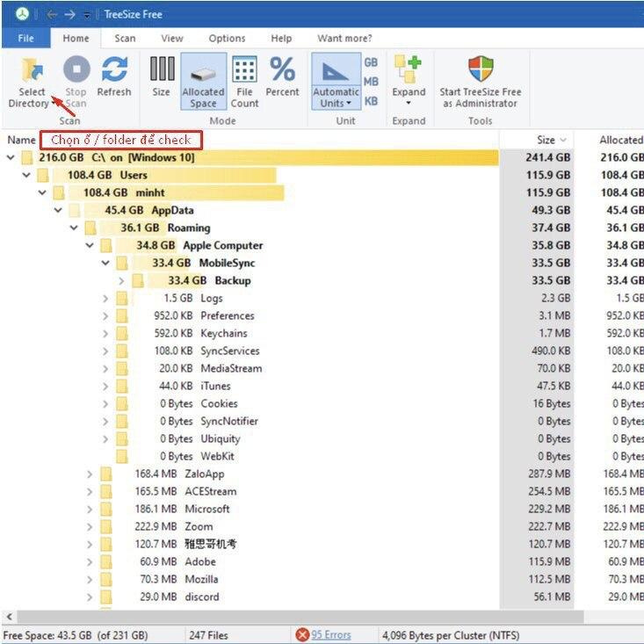Collapse the Users folder node

click(x=26, y=175)
